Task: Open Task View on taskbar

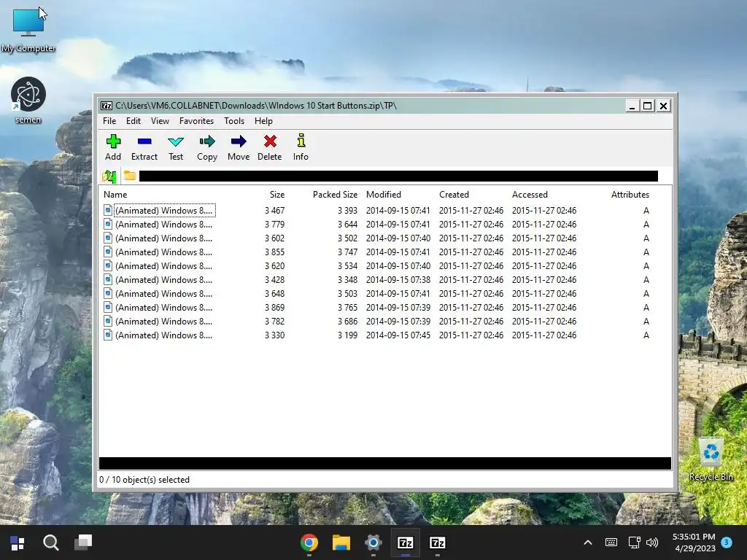Action: [83, 542]
